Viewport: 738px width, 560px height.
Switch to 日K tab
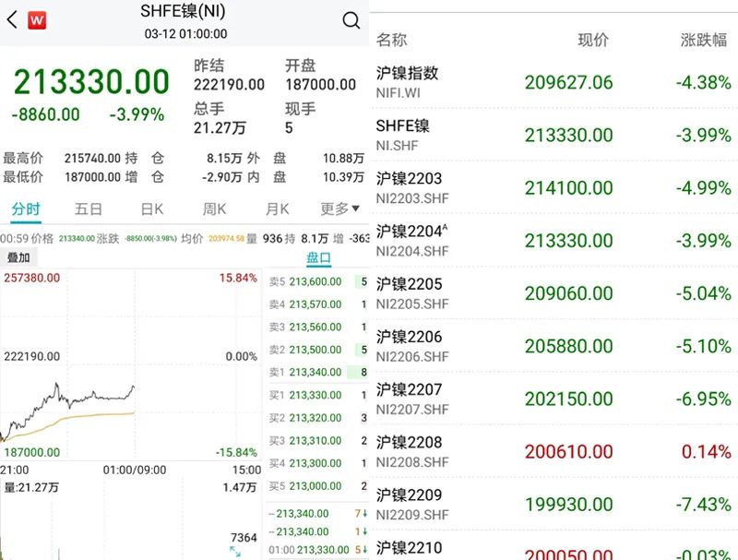[152, 209]
